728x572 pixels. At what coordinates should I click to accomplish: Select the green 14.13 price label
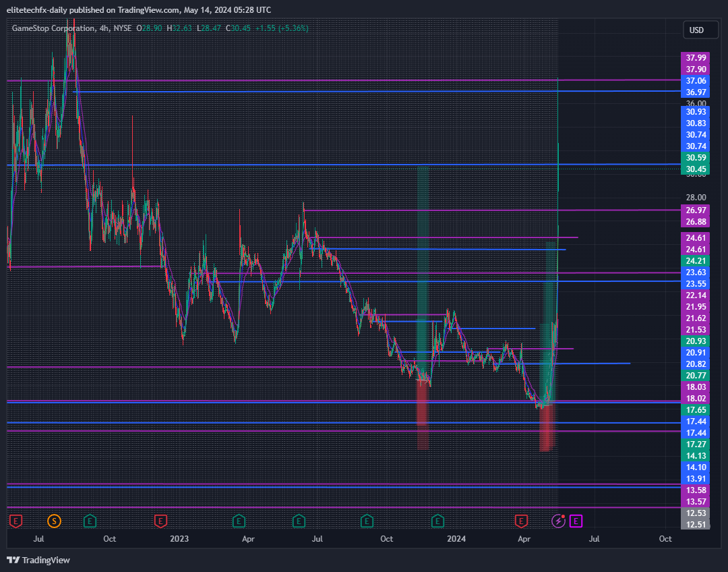[x=696, y=456]
